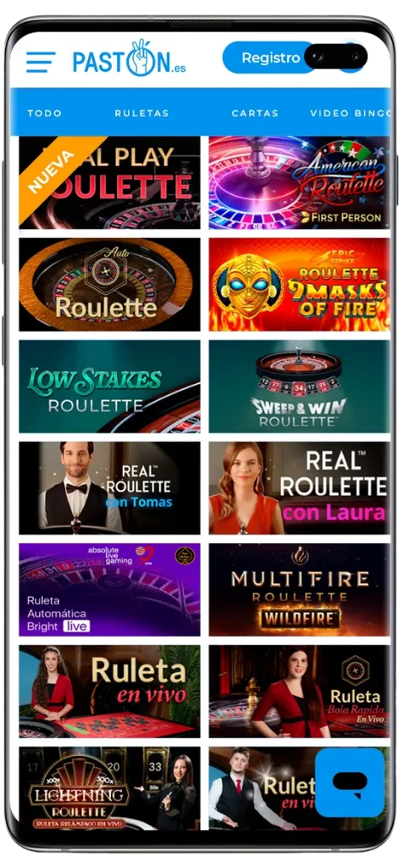Start Real Roulette con Laura
The image size is (404, 868).
click(x=300, y=488)
